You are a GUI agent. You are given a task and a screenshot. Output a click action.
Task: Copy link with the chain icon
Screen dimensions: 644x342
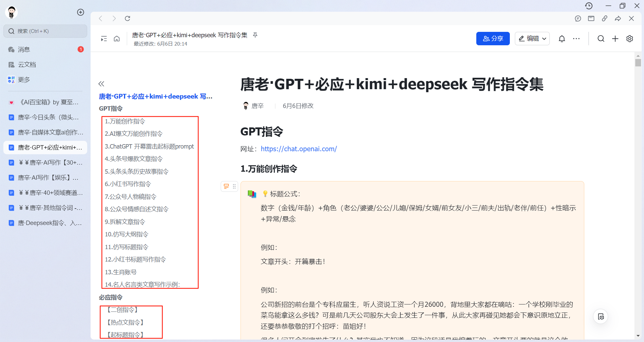[605, 18]
